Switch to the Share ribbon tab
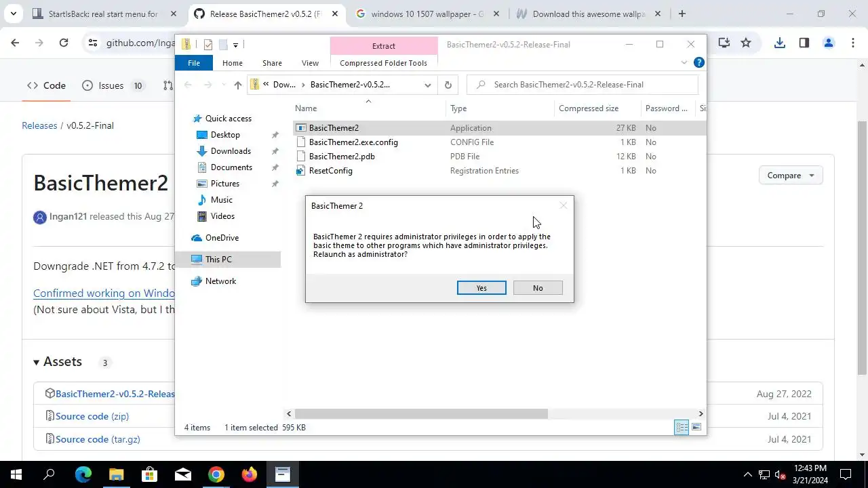Image resolution: width=868 pixels, height=488 pixels. 272,63
